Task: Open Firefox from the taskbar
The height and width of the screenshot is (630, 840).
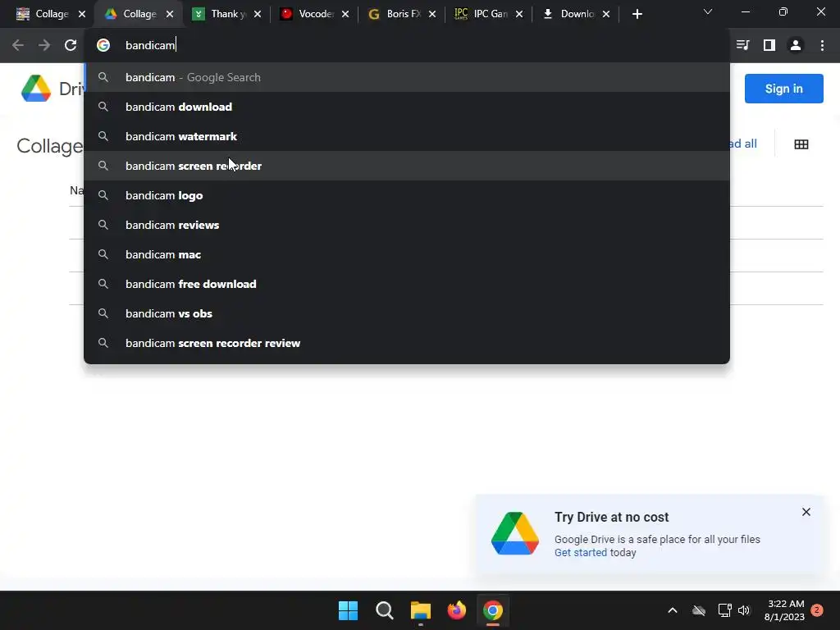Action: click(456, 610)
